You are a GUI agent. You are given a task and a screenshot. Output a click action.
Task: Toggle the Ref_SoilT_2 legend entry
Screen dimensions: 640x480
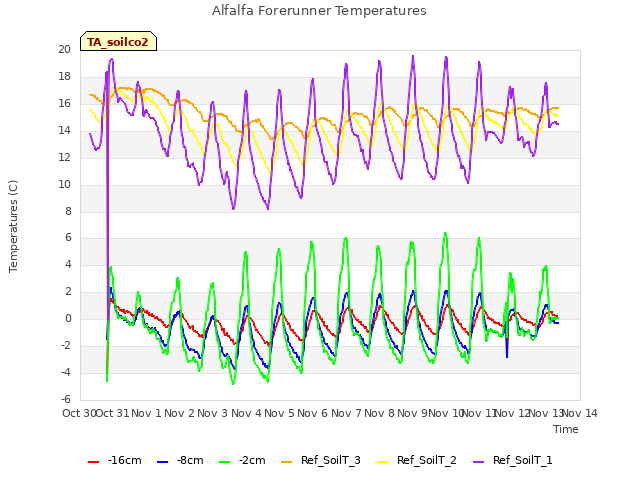[x=417, y=460]
